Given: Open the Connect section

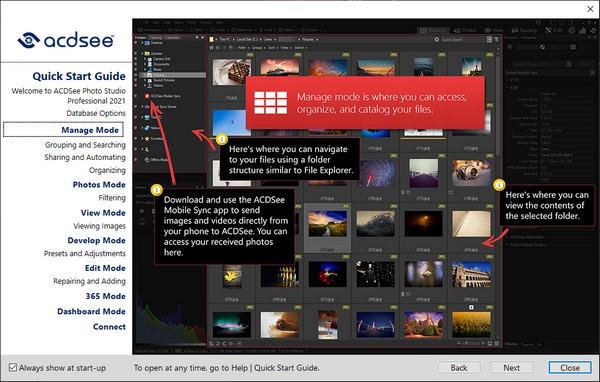Looking at the screenshot, I should [109, 326].
